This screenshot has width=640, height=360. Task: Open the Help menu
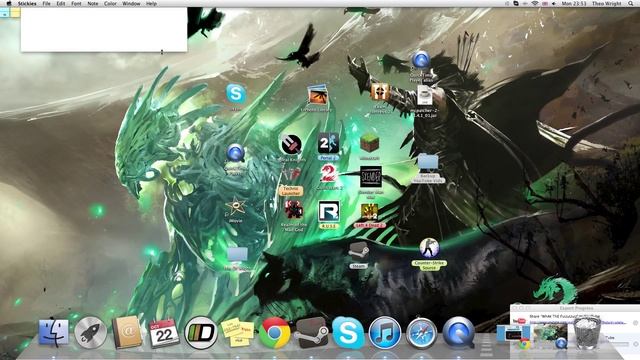151,4
